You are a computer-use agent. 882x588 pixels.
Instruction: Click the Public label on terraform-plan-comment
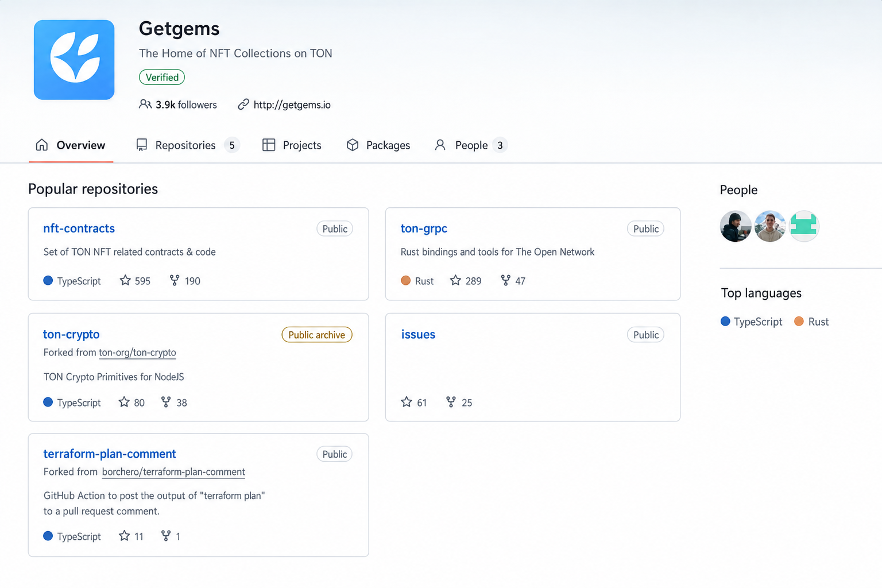(335, 454)
